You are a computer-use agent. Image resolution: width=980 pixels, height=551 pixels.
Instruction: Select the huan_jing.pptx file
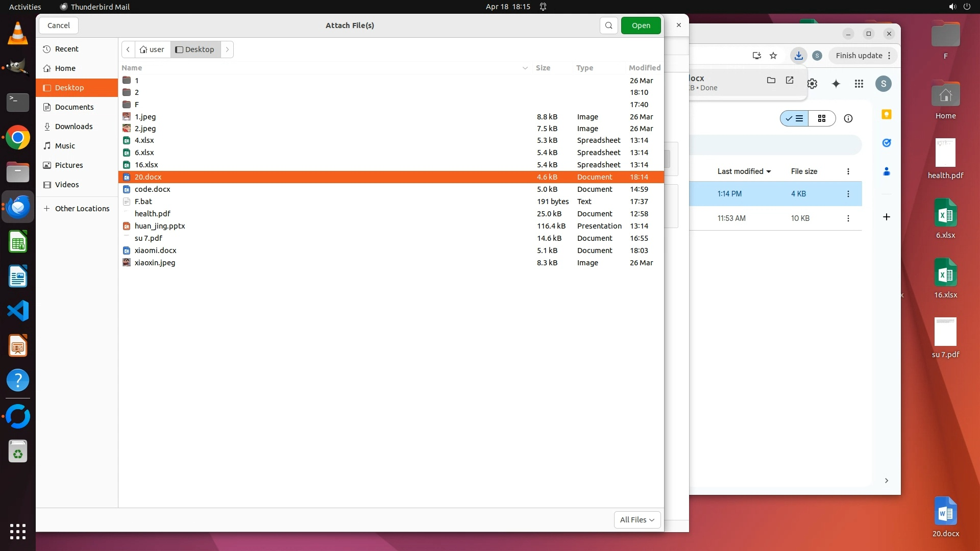tap(160, 226)
